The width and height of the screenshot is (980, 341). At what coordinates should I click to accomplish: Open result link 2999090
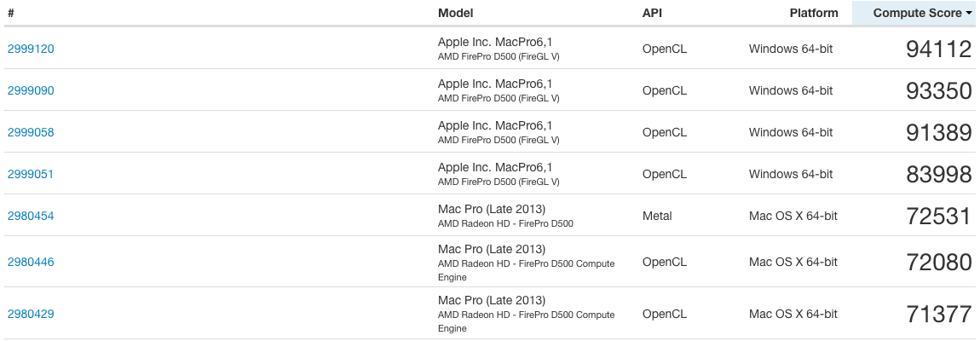pyautogui.click(x=31, y=90)
